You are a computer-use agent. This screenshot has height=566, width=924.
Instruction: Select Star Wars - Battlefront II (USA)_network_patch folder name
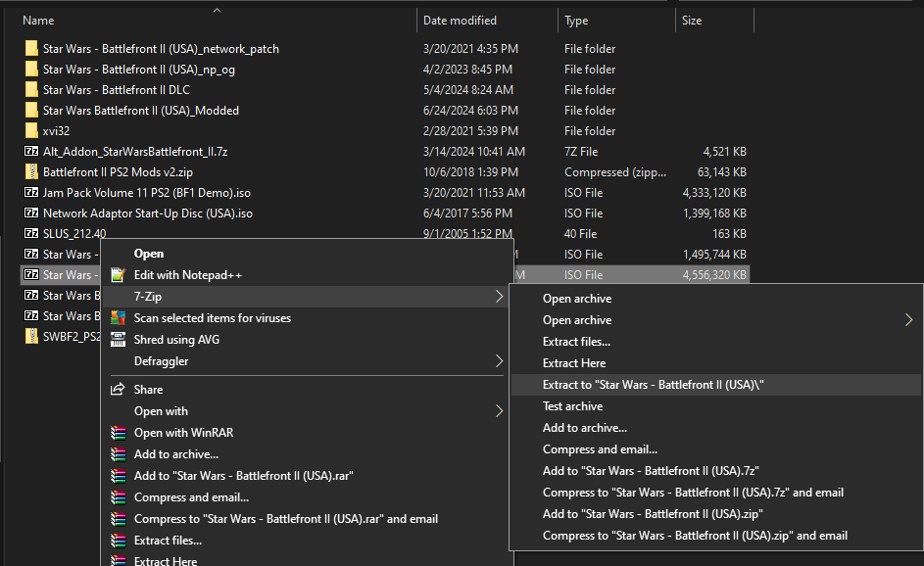point(161,48)
